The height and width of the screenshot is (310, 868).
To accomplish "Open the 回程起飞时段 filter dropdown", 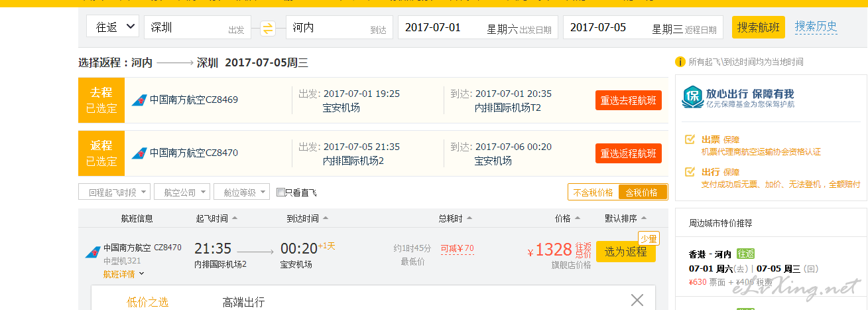I will [114, 192].
